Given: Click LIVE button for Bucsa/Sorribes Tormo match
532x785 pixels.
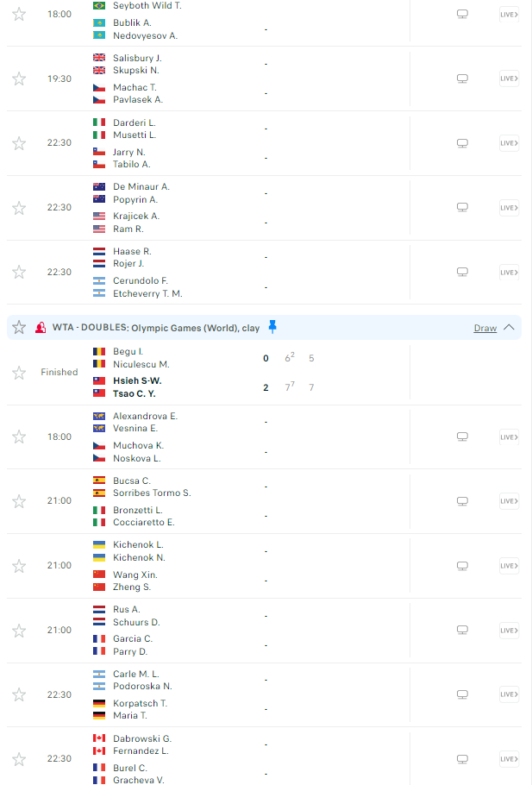Looking at the screenshot, I should click(x=509, y=501).
